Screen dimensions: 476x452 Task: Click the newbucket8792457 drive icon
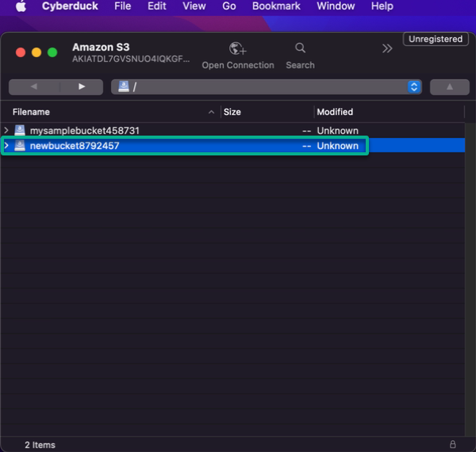click(20, 146)
